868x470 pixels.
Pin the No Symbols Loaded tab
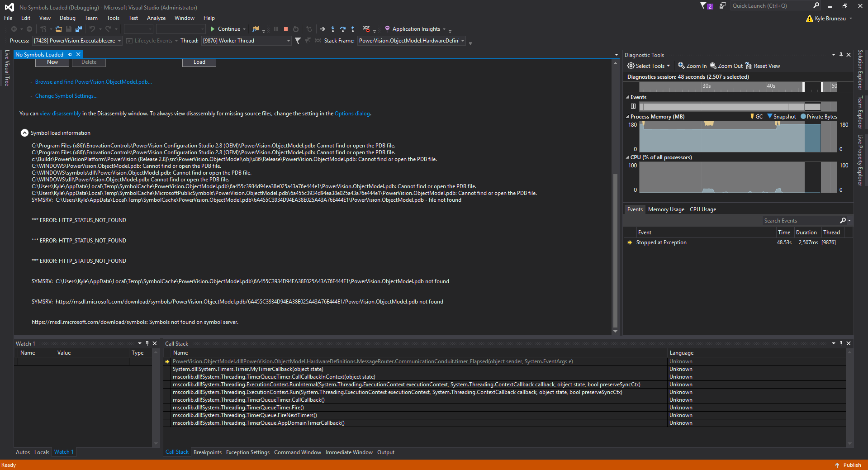[70, 55]
